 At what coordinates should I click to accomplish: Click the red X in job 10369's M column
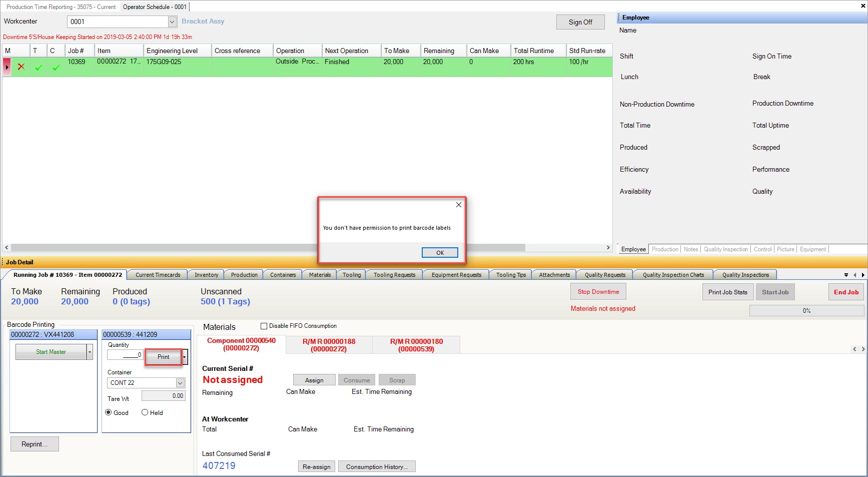(21, 67)
